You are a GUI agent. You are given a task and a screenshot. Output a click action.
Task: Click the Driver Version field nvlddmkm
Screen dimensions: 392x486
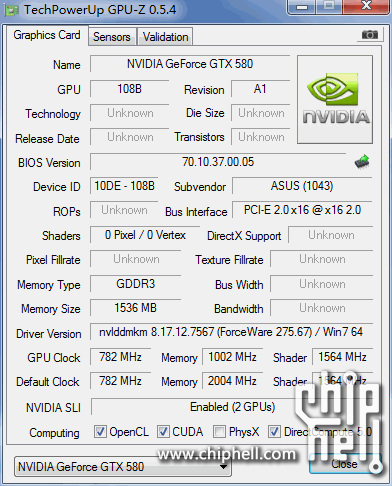pyautogui.click(x=231, y=332)
